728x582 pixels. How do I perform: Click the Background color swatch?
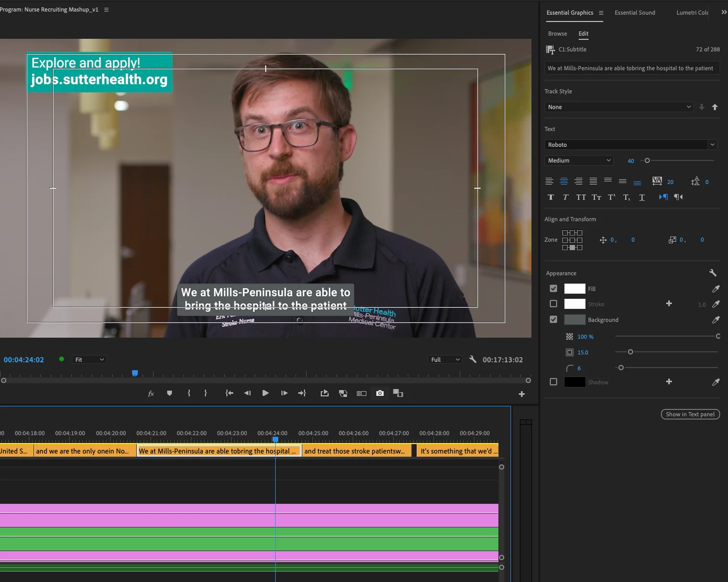(x=574, y=319)
